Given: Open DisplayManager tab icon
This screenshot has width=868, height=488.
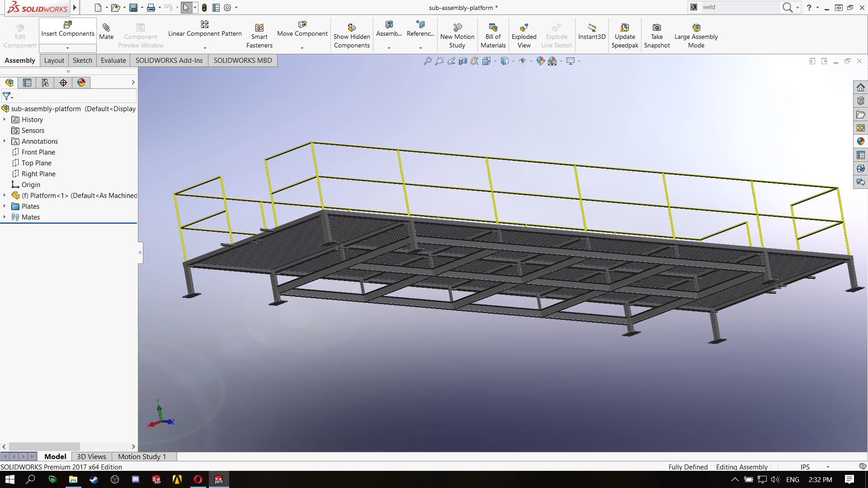Looking at the screenshot, I should (x=81, y=83).
